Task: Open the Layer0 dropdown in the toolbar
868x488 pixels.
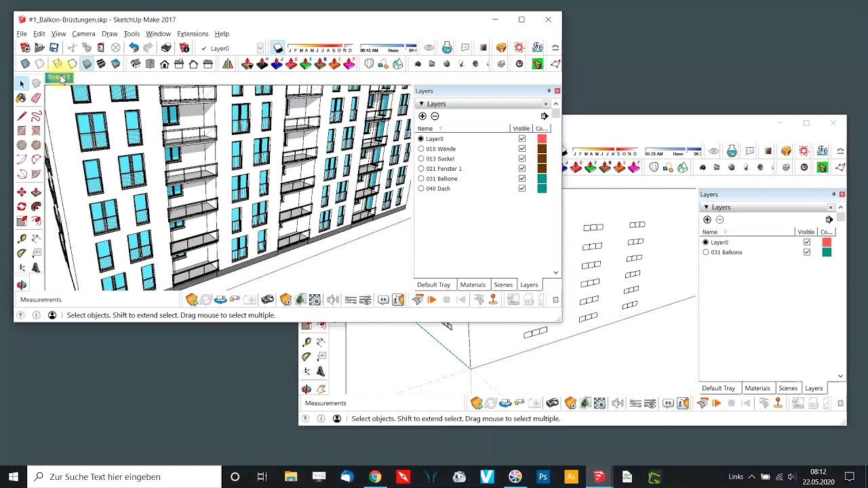Action: pos(260,49)
